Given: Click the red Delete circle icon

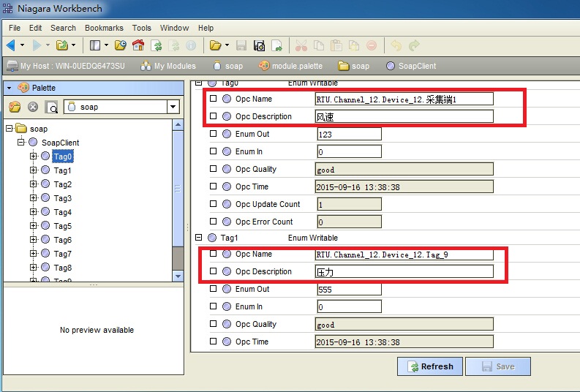Looking at the screenshot, I should tap(372, 45).
